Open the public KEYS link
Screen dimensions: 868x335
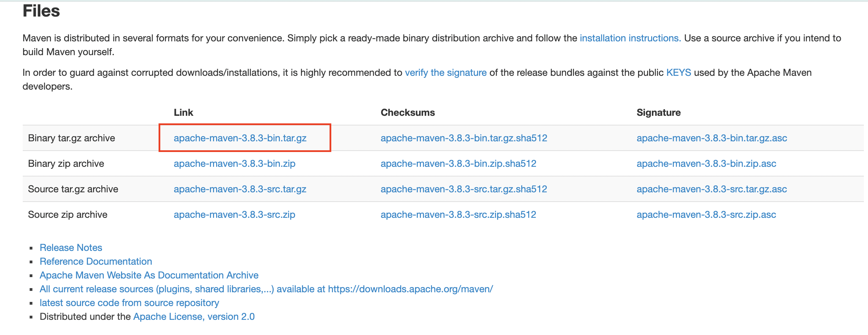pyautogui.click(x=679, y=73)
